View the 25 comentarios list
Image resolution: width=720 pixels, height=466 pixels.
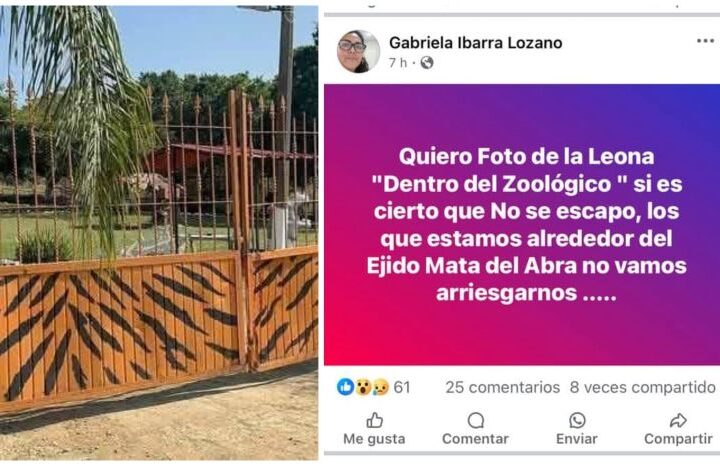(502, 387)
